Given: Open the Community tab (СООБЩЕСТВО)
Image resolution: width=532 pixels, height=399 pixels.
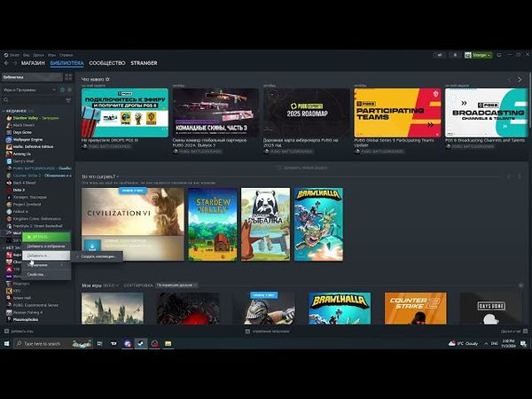Looking at the screenshot, I should [x=107, y=63].
